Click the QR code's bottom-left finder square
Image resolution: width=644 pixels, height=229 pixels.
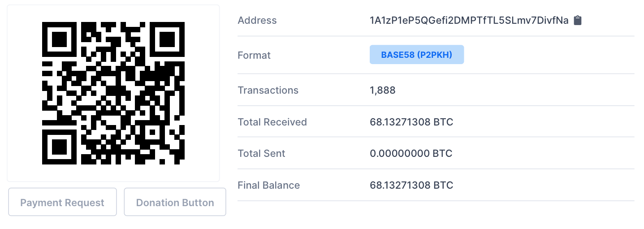(x=59, y=147)
